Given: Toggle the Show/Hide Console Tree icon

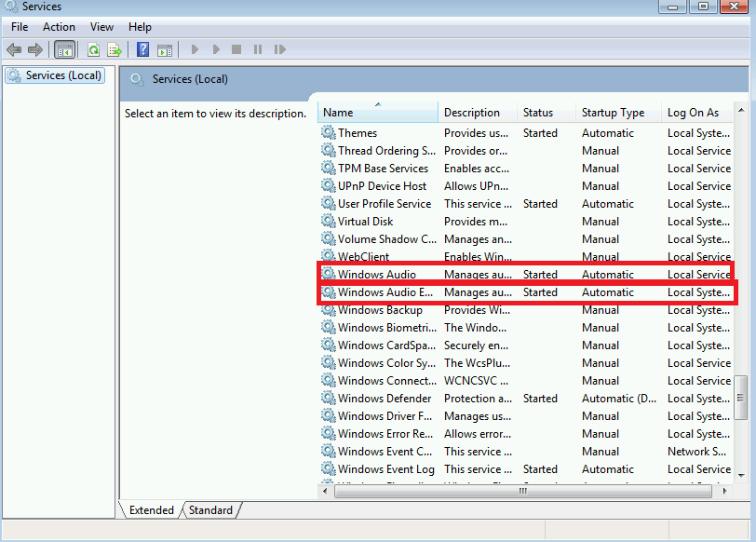Looking at the screenshot, I should click(x=64, y=49).
